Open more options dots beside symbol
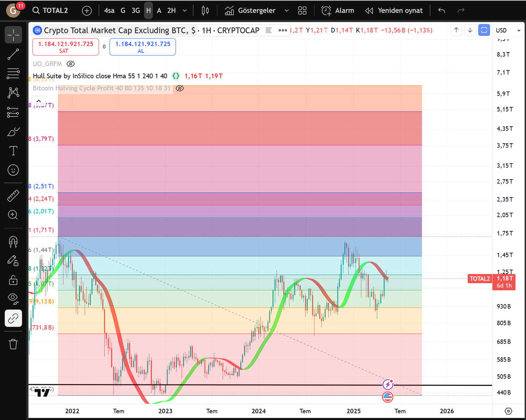 pyautogui.click(x=283, y=30)
